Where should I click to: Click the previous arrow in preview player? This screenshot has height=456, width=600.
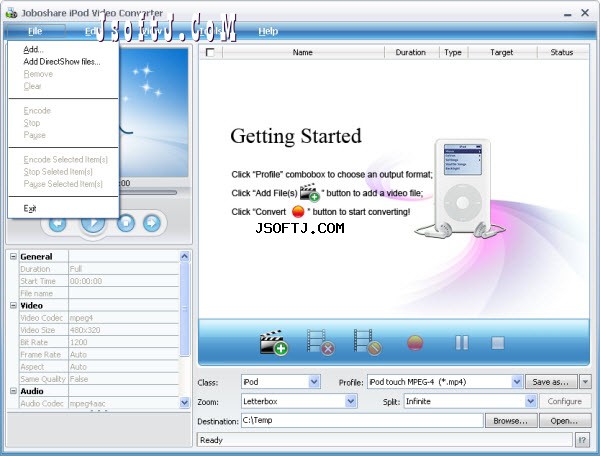pyautogui.click(x=58, y=223)
